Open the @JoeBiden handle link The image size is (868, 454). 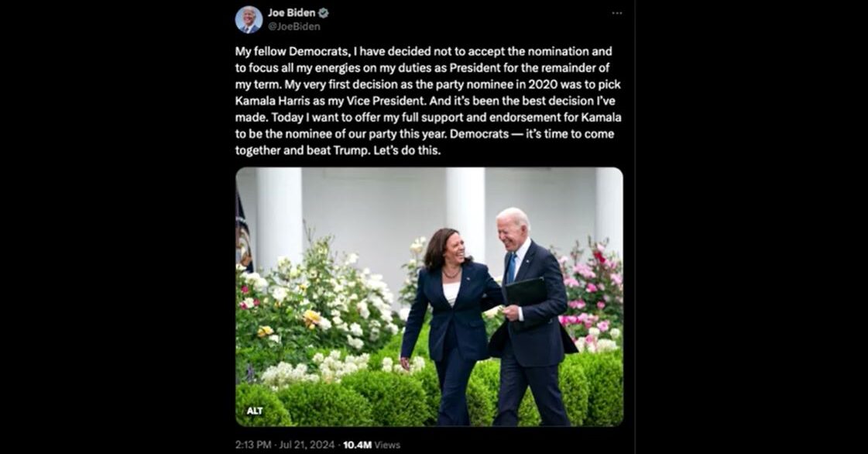[x=293, y=26]
